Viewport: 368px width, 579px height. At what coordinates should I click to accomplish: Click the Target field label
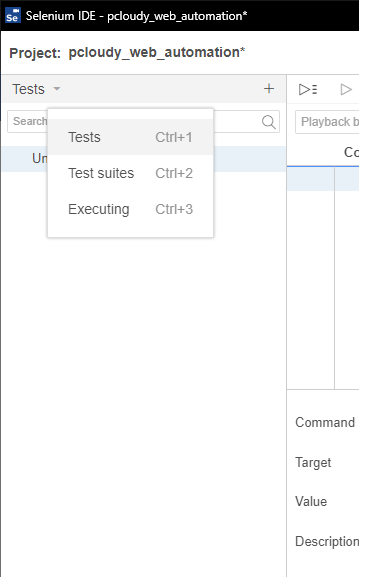click(313, 463)
